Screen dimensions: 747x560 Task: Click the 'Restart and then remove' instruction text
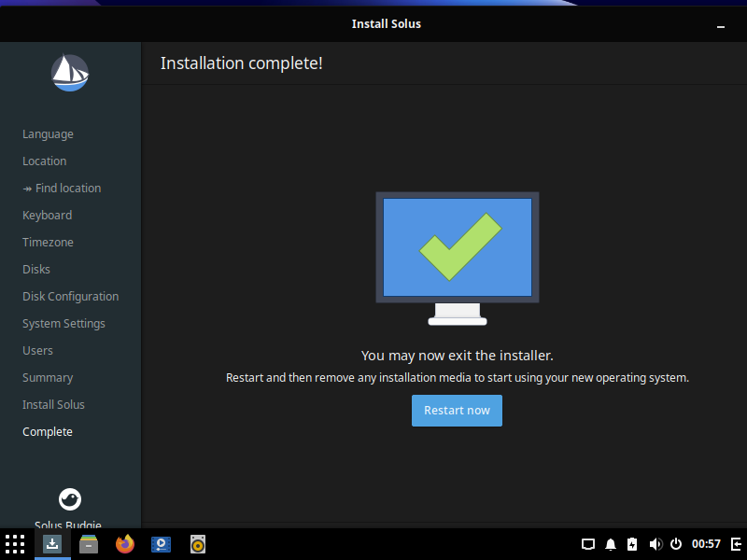pos(458,378)
